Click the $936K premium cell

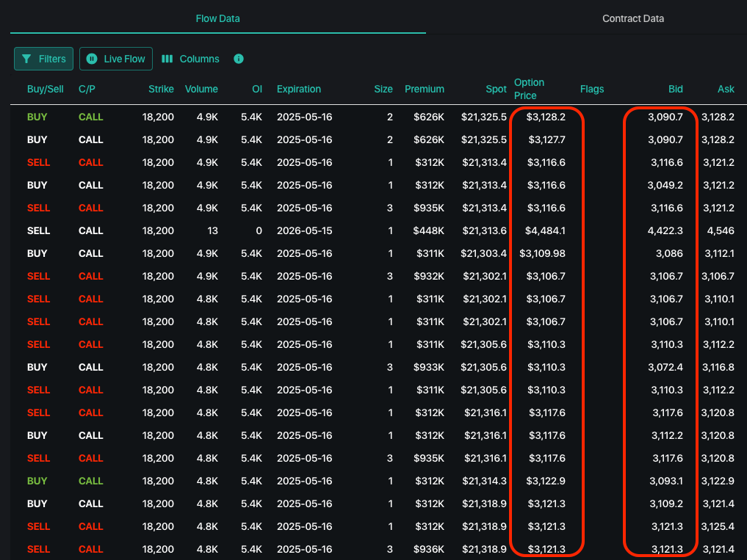click(429, 550)
